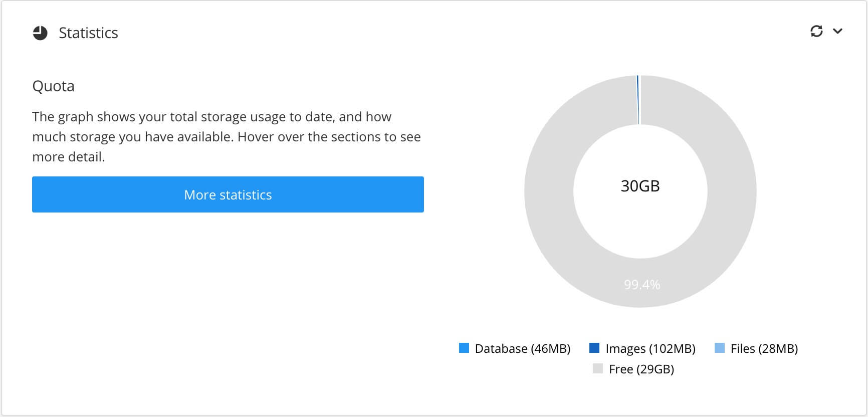Click the Free legend color square
Image resolution: width=868 pixels, height=417 pixels.
[x=598, y=369]
